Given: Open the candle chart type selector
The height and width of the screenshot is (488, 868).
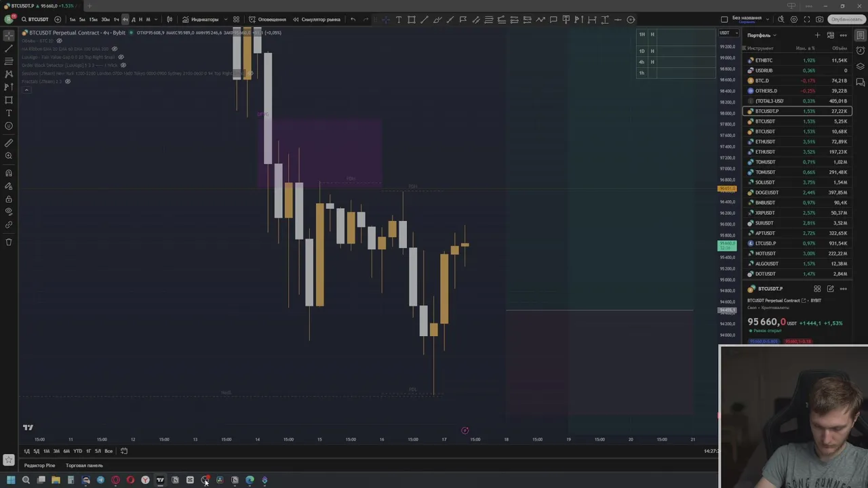Looking at the screenshot, I should point(170,19).
